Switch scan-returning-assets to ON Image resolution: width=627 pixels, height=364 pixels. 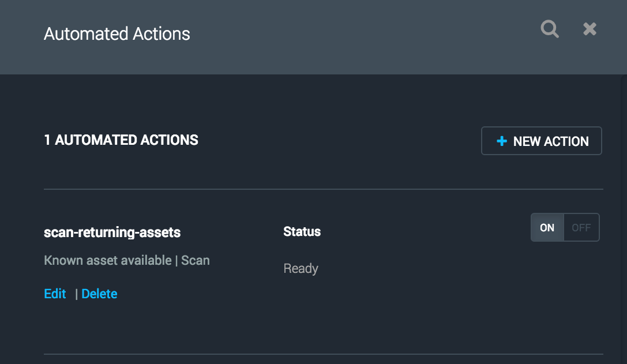tap(547, 227)
